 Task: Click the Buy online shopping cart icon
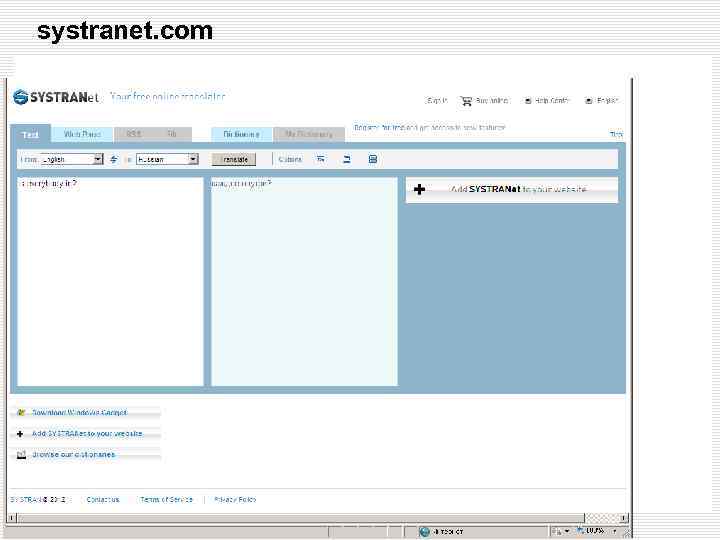(466, 101)
